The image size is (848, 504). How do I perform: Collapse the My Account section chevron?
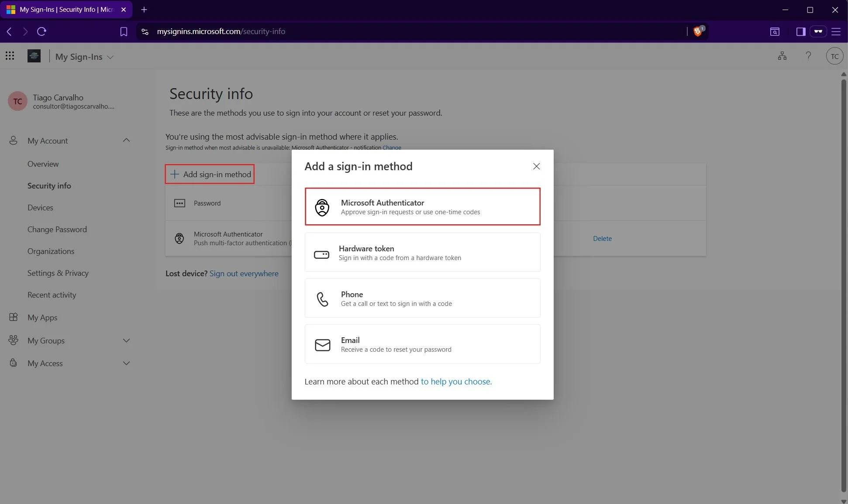[x=126, y=140]
